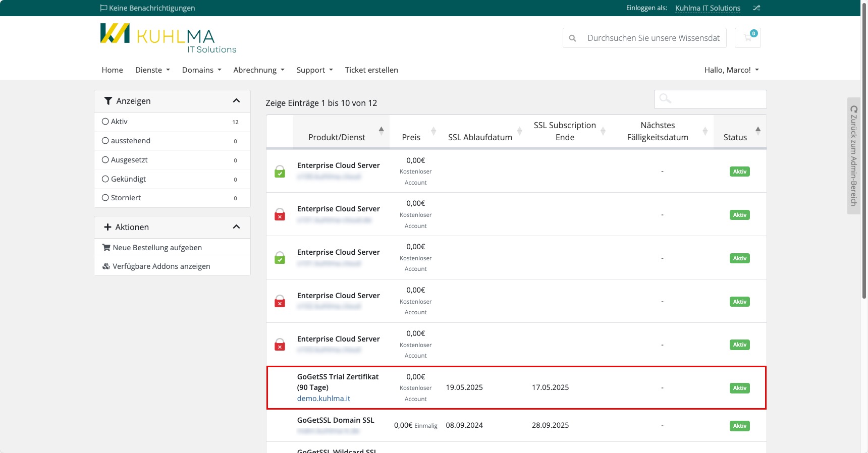Click the filter funnel icon in Anzeigen panel
The height and width of the screenshot is (453, 868).
[x=108, y=101]
